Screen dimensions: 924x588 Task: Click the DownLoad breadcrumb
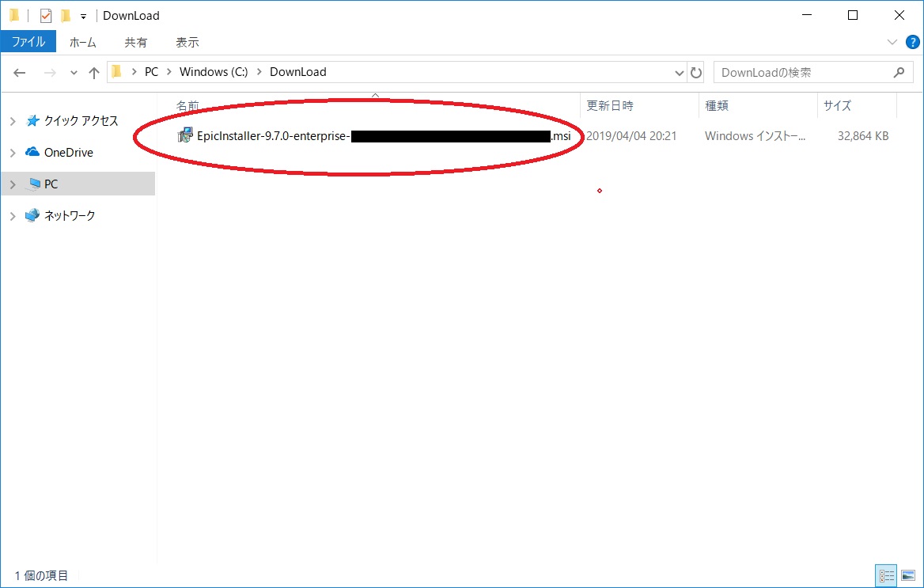(297, 72)
